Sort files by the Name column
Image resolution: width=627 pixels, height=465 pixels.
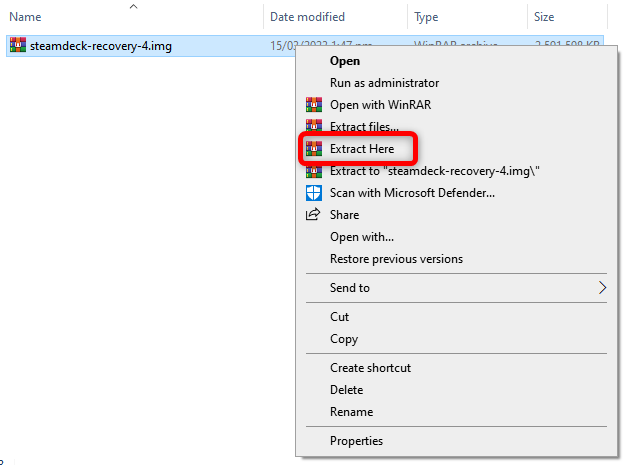click(26, 17)
